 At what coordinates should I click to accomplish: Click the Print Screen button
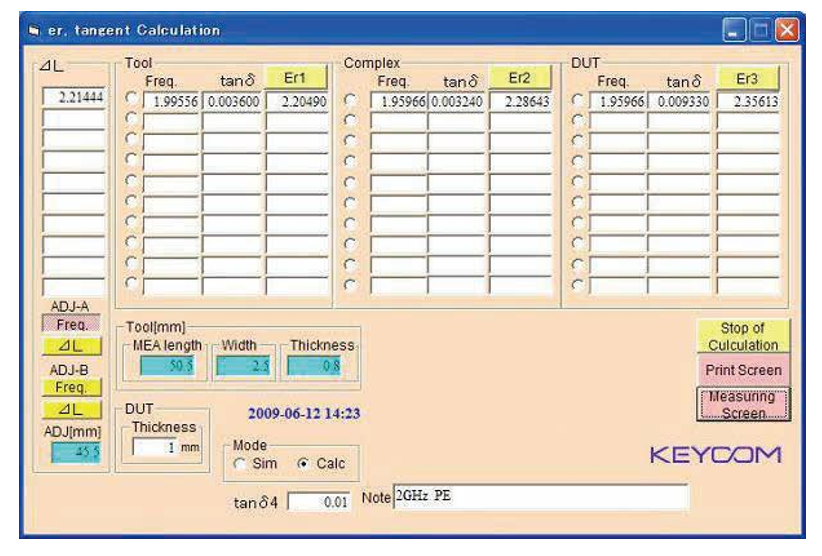click(743, 370)
